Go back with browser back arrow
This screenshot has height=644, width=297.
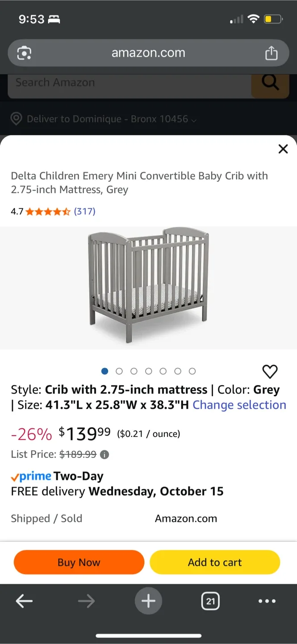(x=24, y=601)
